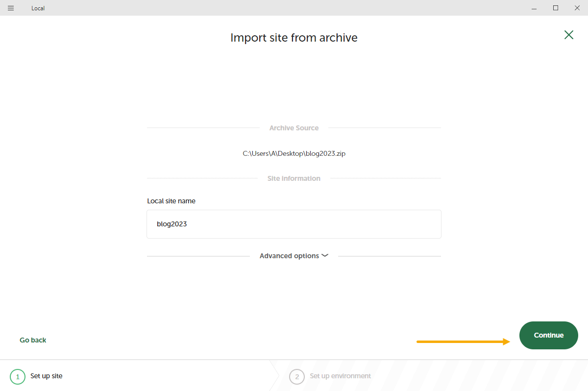
Task: Click the Archive Source section label
Action: 294,128
